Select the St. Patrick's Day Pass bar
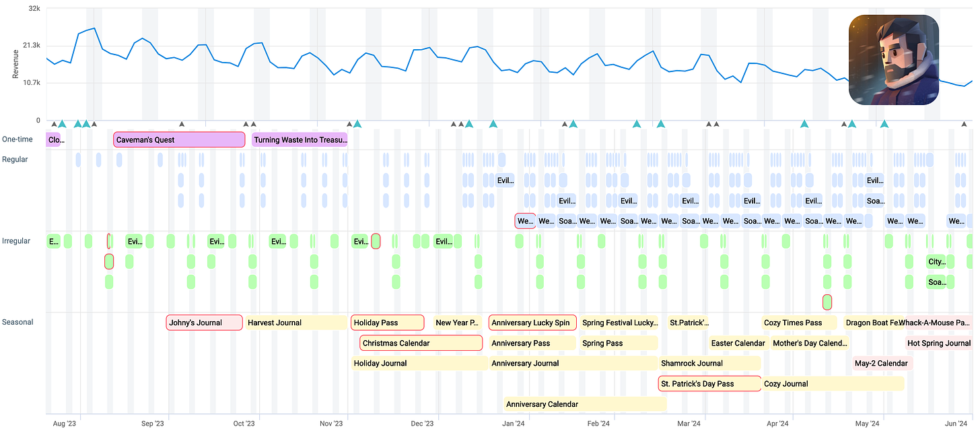 click(709, 384)
